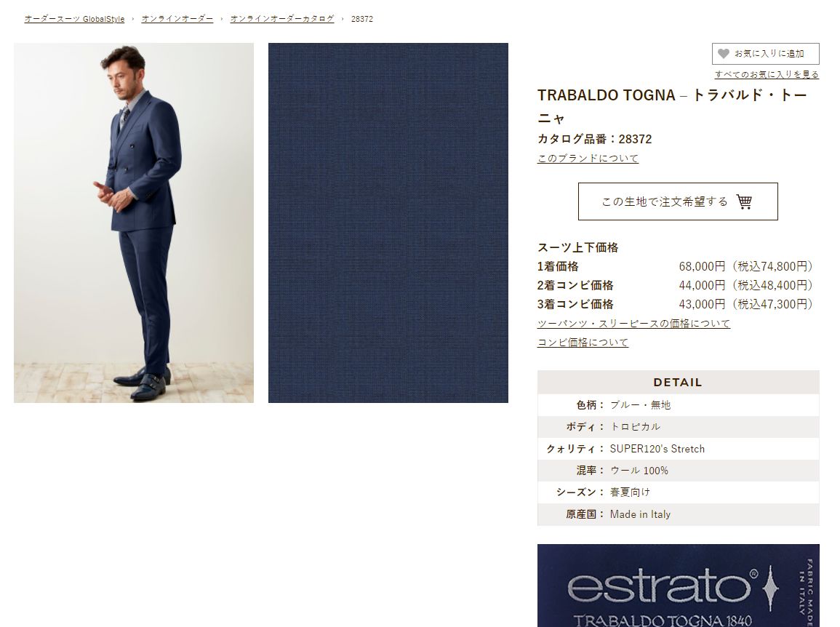Click the TRABALDO TOGNA product title
840x627 pixels.
tap(672, 106)
